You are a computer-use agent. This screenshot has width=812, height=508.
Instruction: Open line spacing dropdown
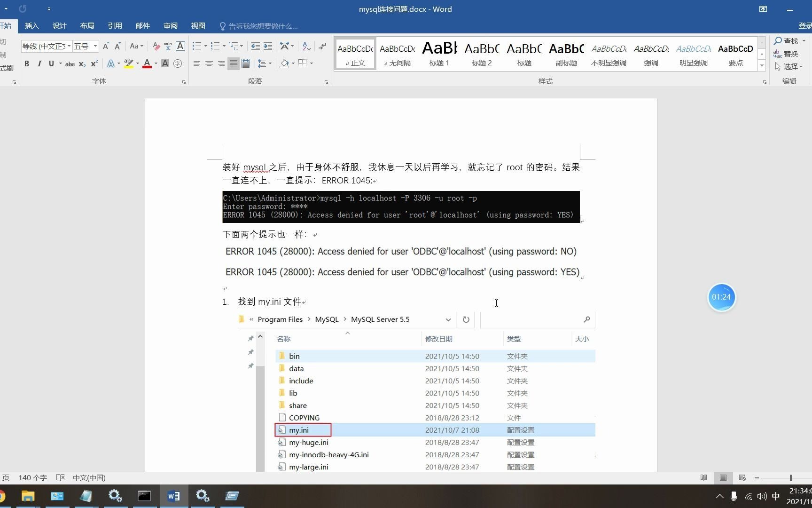point(265,63)
